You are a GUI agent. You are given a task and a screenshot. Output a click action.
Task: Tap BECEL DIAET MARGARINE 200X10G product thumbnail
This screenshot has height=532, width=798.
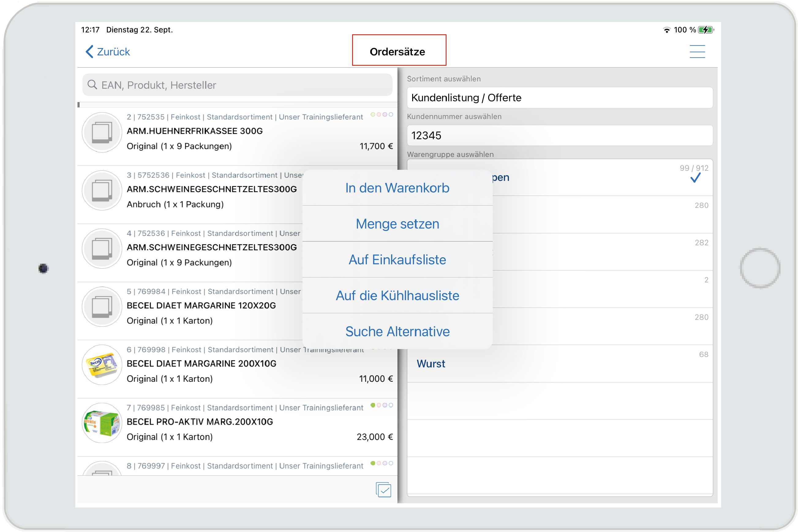tap(102, 365)
